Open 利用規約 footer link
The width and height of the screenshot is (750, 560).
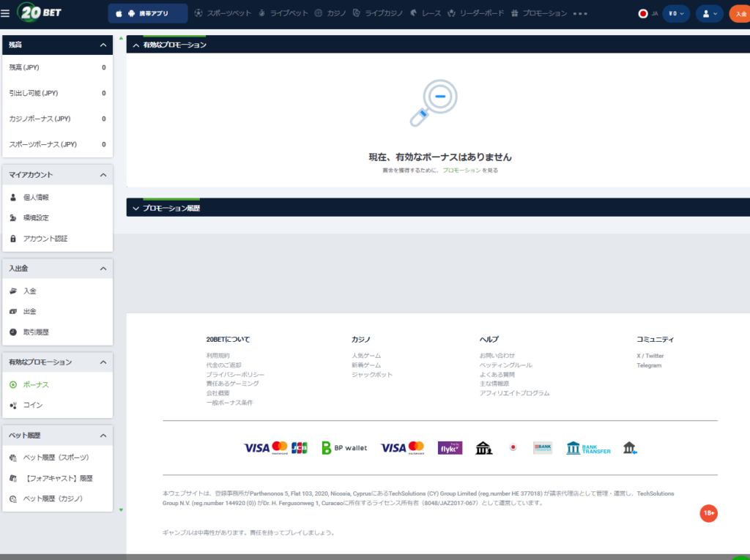coord(218,356)
